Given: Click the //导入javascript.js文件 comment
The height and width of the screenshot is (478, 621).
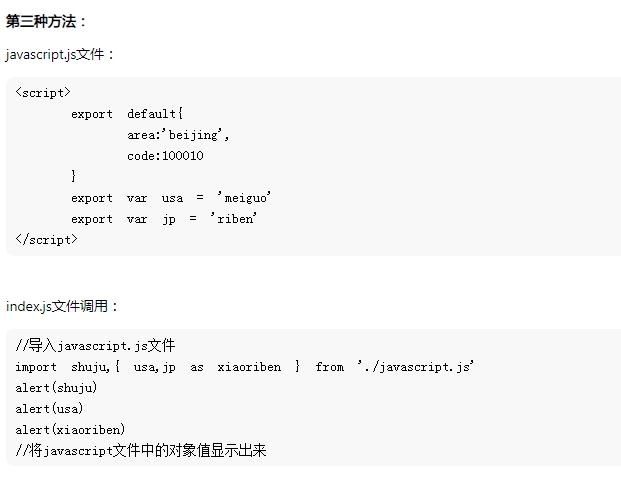Looking at the screenshot, I should (95, 346).
